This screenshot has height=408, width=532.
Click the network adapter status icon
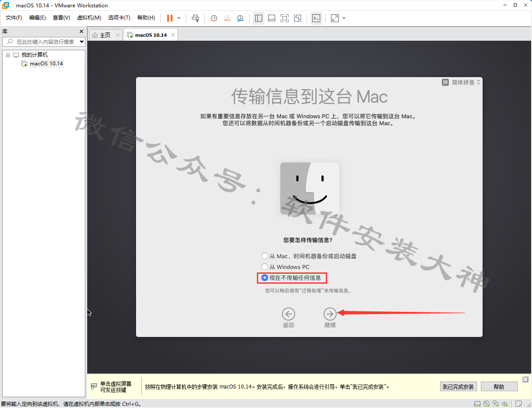[x=496, y=404]
